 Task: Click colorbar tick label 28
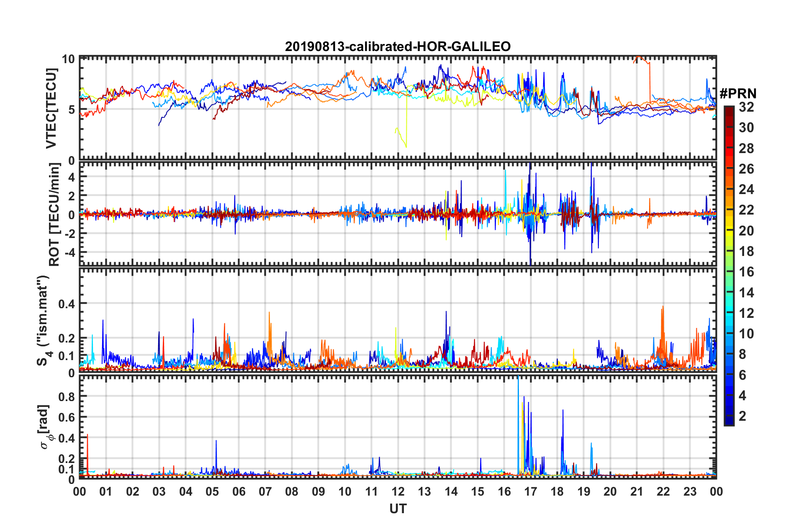click(x=746, y=148)
